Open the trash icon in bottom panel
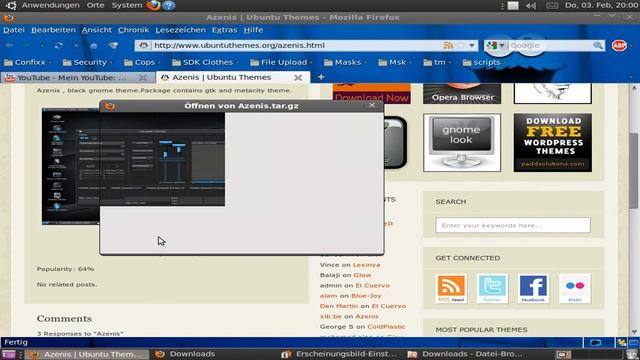 [632, 354]
